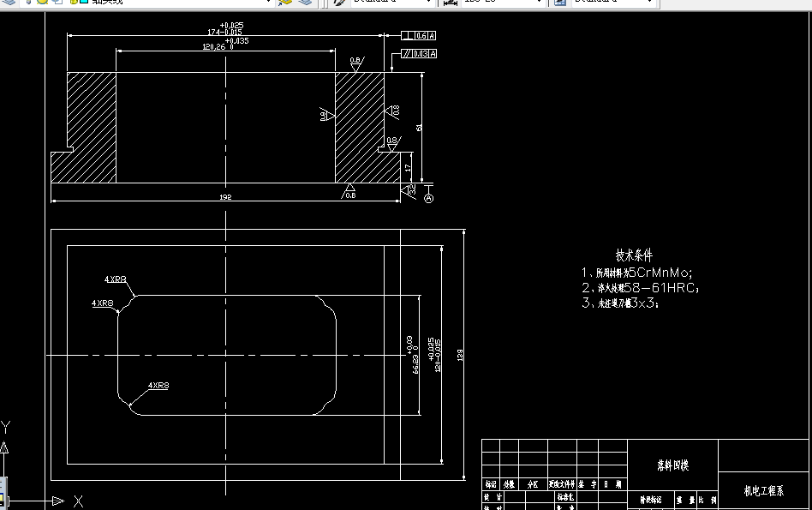Select the 120 toleranced vertical dimension
812x510 pixels.
pyautogui.click(x=434, y=355)
